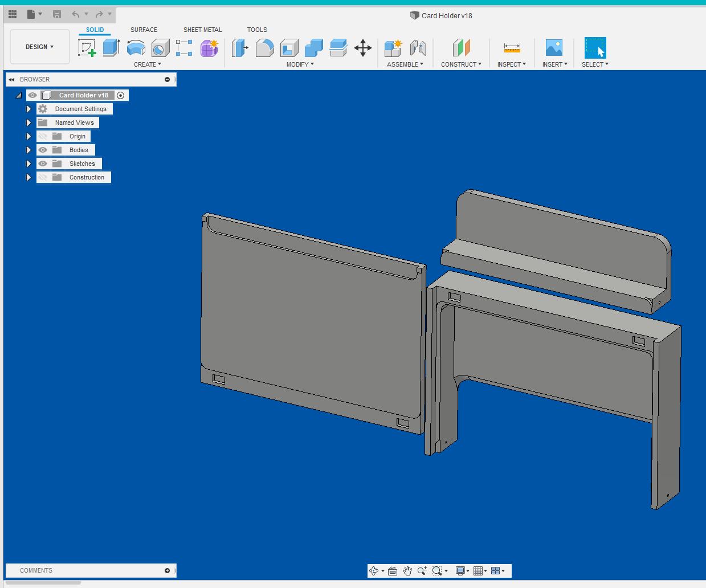Select the Create Sketch tool
The height and width of the screenshot is (588, 706).
pyautogui.click(x=87, y=48)
